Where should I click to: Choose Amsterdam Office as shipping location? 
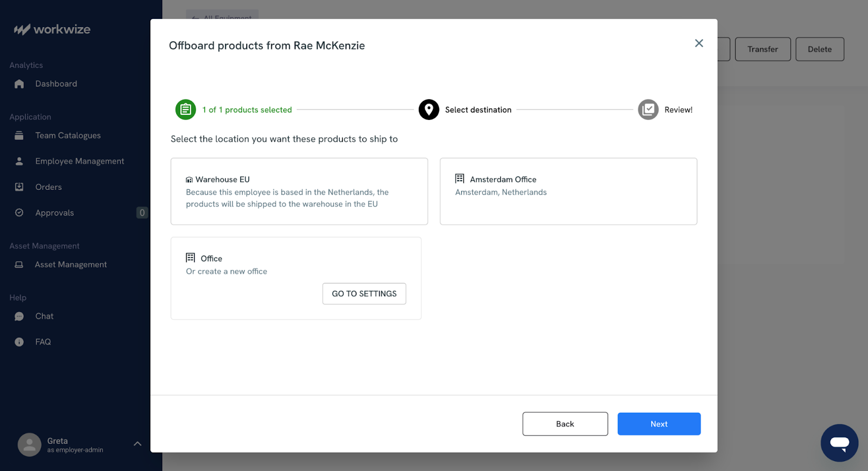pos(568,192)
